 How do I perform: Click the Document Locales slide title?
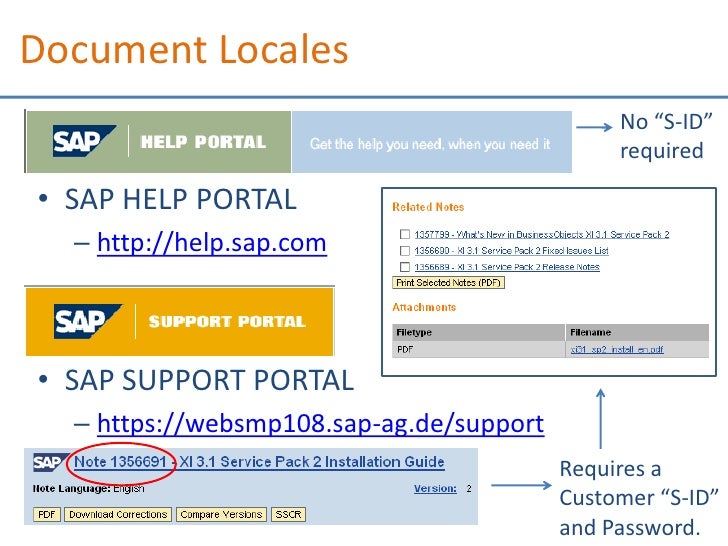point(184,49)
